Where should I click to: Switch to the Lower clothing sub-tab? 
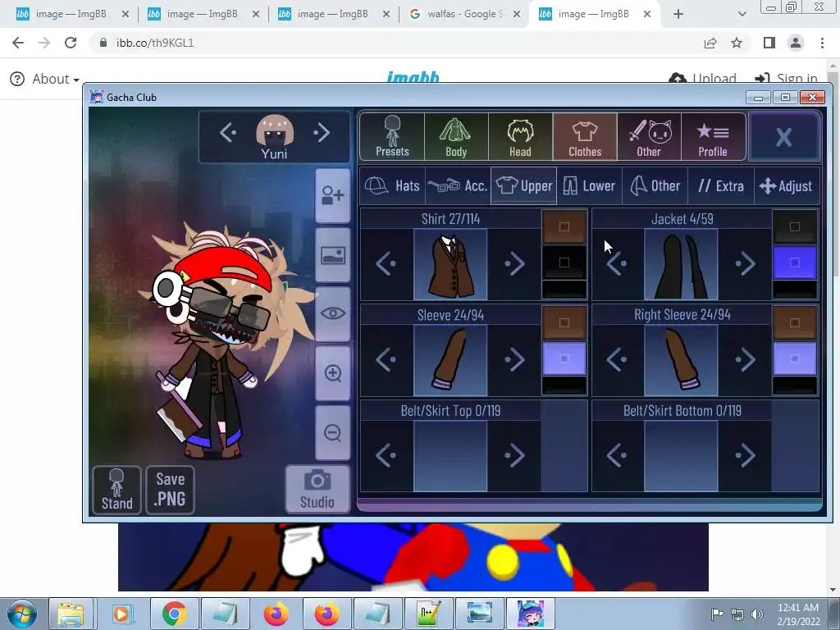coord(589,186)
